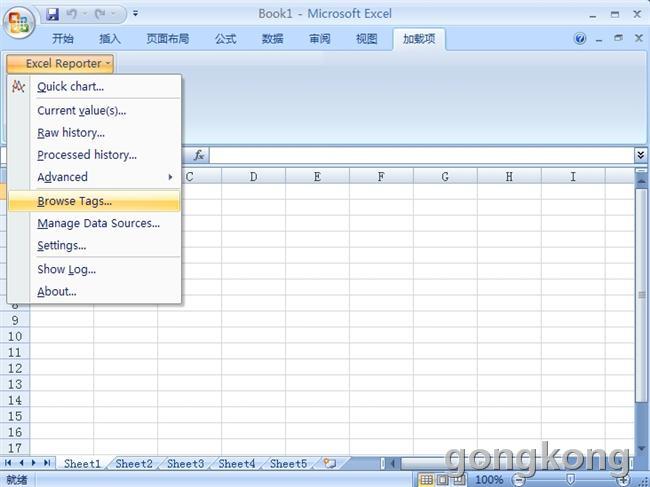Click the horizontal scrollbar left arrow
The height and width of the screenshot is (487, 650).
[x=392, y=463]
